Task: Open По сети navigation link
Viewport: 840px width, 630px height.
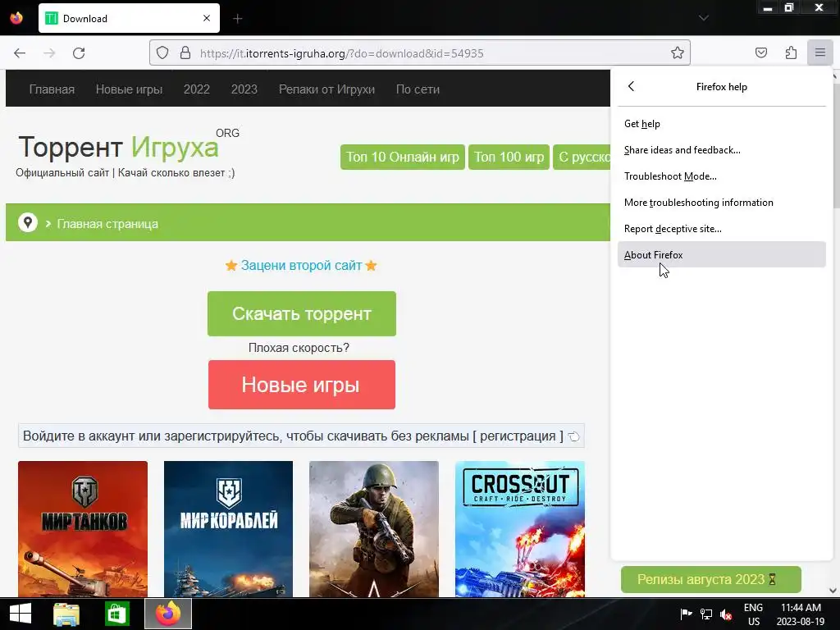Action: click(x=418, y=89)
